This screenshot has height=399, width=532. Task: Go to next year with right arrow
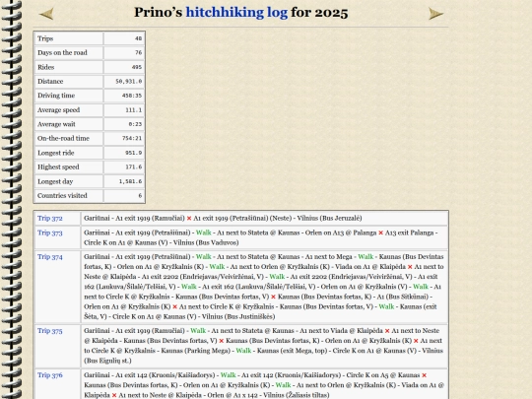(435, 14)
